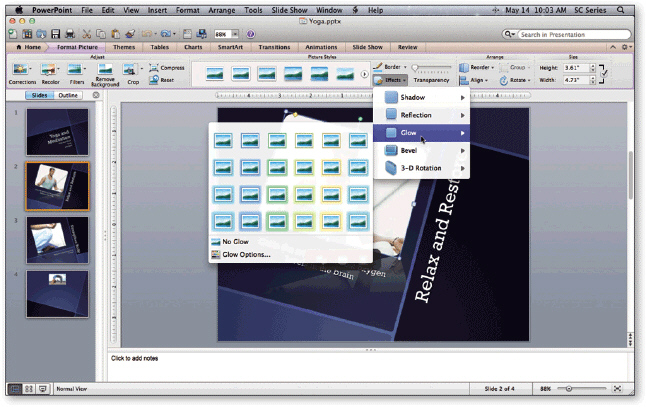Switch pane to Slides view

pyautogui.click(x=40, y=95)
